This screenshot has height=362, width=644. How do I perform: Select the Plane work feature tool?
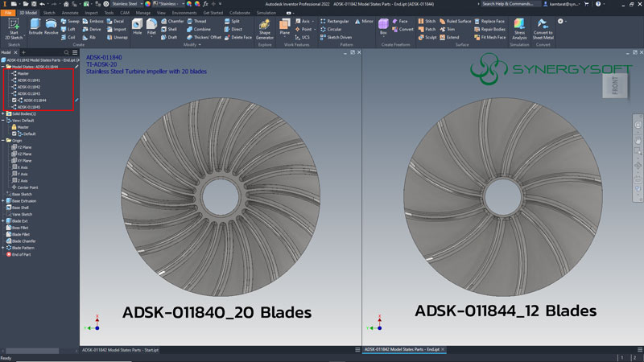coord(285,25)
